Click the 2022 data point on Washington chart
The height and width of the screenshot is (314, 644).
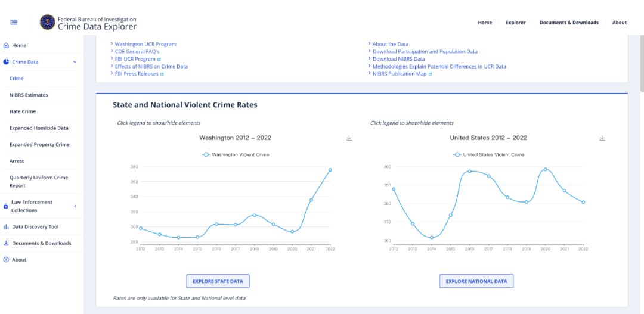(x=330, y=170)
